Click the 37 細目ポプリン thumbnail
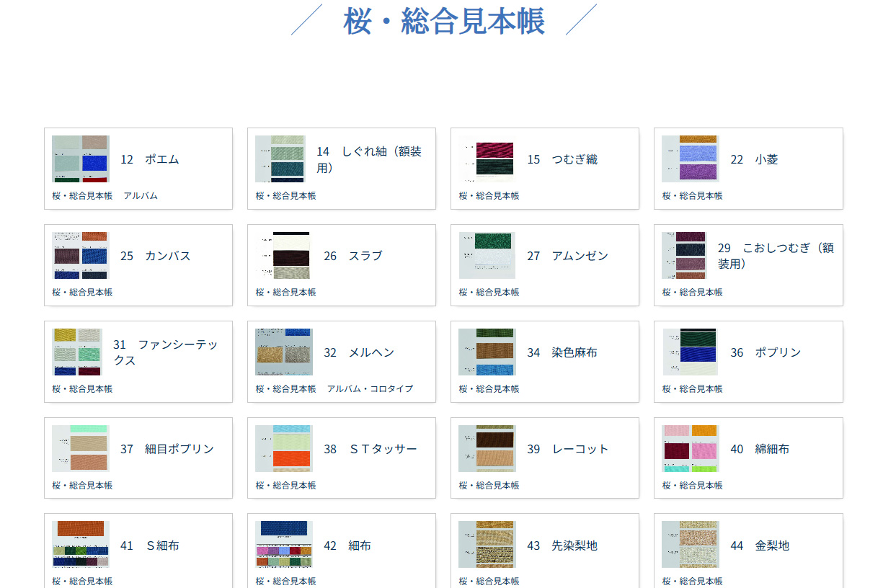 81,448
